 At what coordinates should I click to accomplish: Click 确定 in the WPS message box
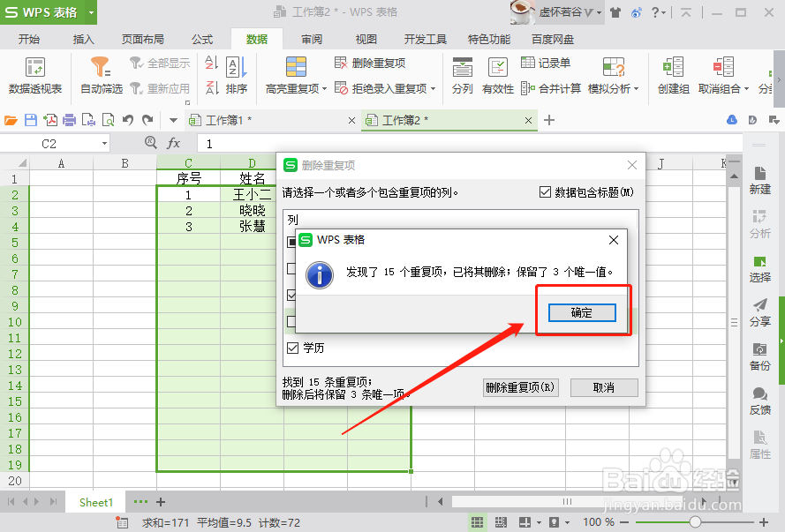582,312
